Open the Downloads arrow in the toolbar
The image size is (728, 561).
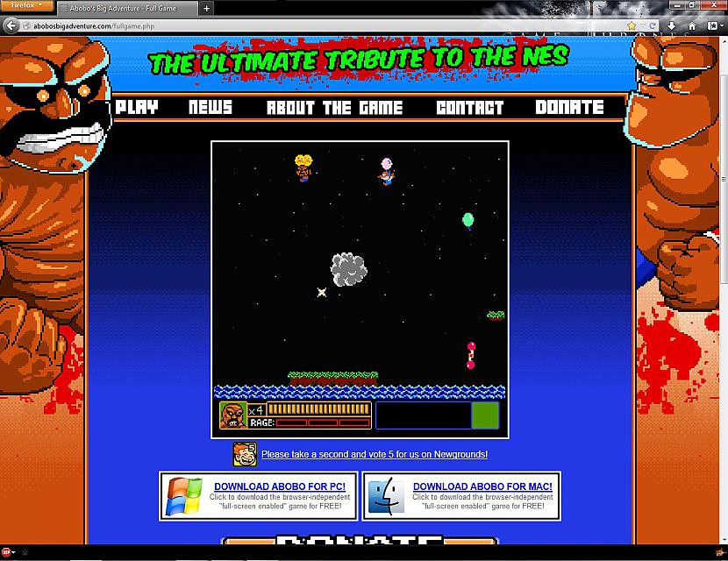tap(671, 26)
